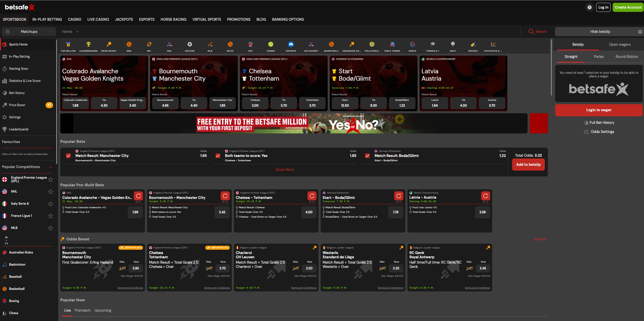This screenshot has height=321, width=644.
Task: Select the Golf icon
Action: (x=453, y=44)
